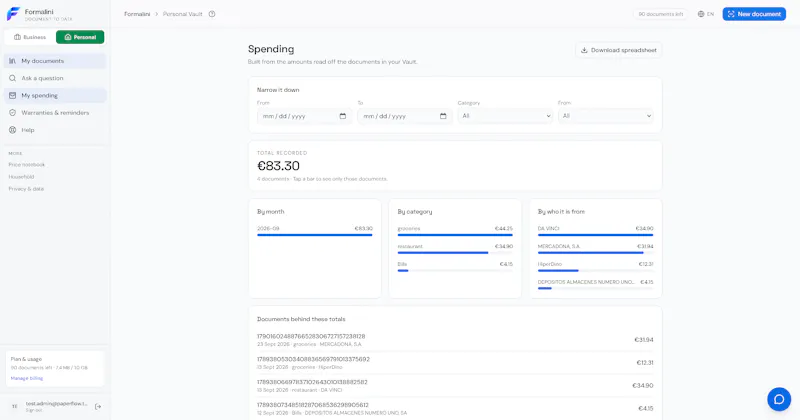Open Warranties & reminders

coord(55,113)
